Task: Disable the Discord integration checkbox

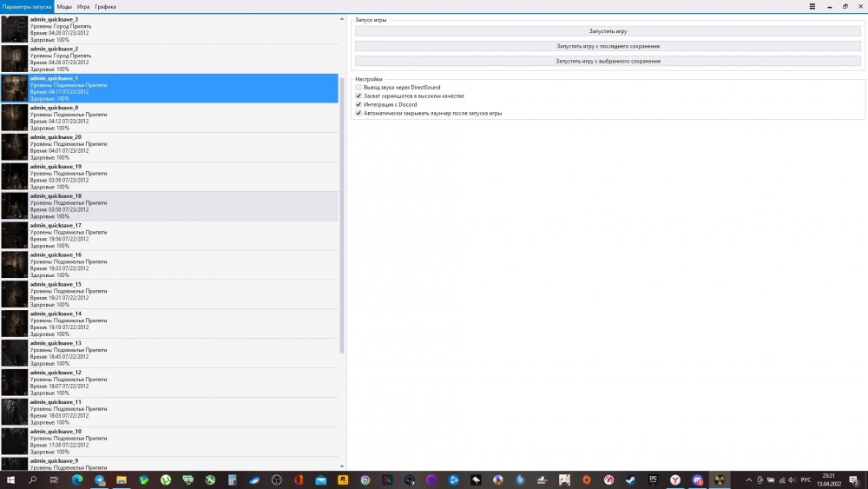Action: 358,104
